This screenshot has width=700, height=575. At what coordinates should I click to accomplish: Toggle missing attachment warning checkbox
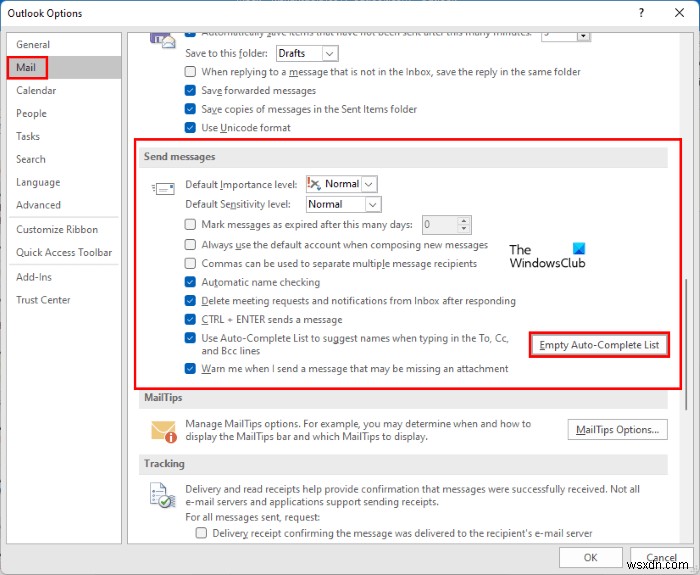[190, 369]
